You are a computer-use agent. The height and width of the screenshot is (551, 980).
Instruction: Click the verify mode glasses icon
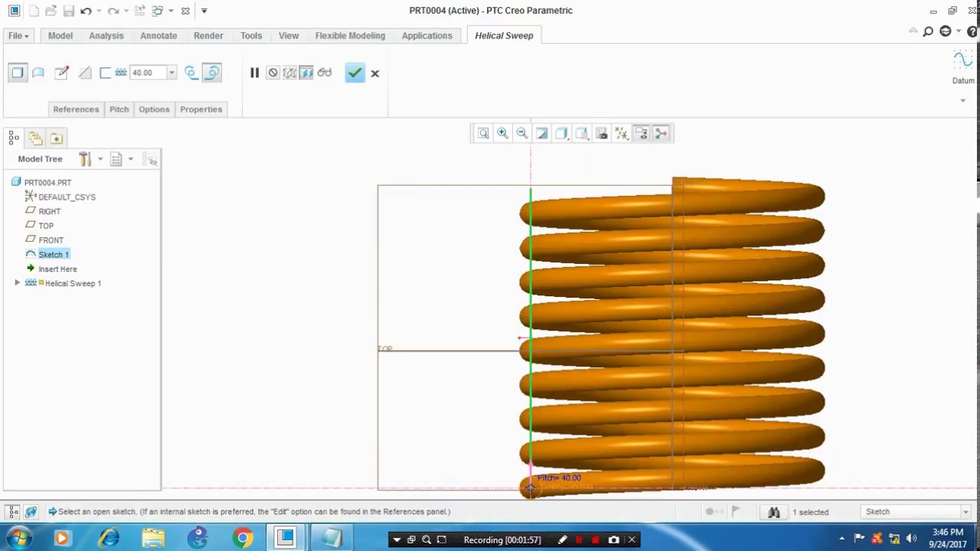click(325, 73)
